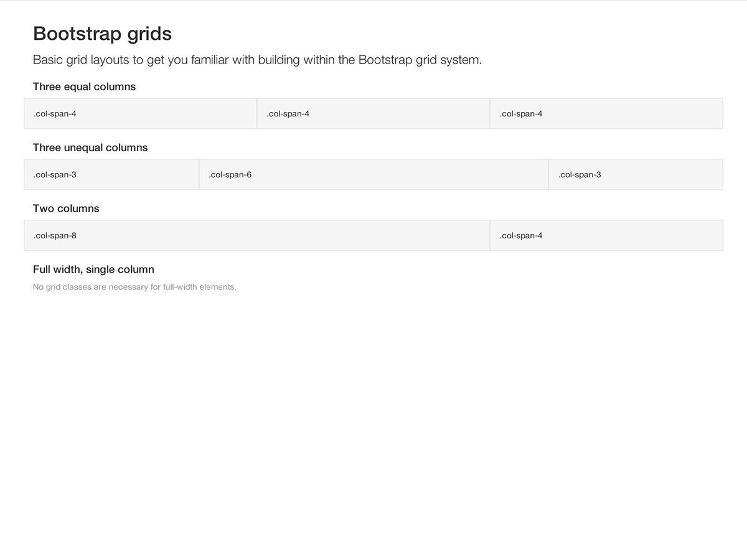Select the "Three unequal columns" heading

(90, 147)
